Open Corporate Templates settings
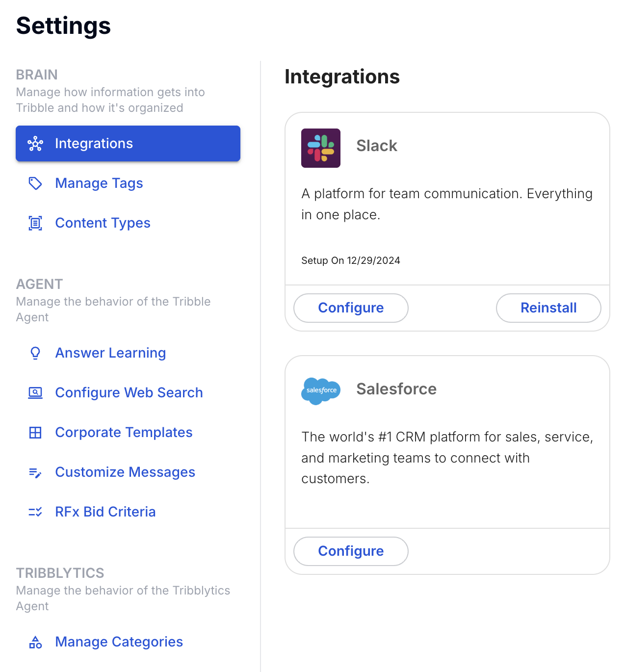The image size is (625, 672). 124,433
